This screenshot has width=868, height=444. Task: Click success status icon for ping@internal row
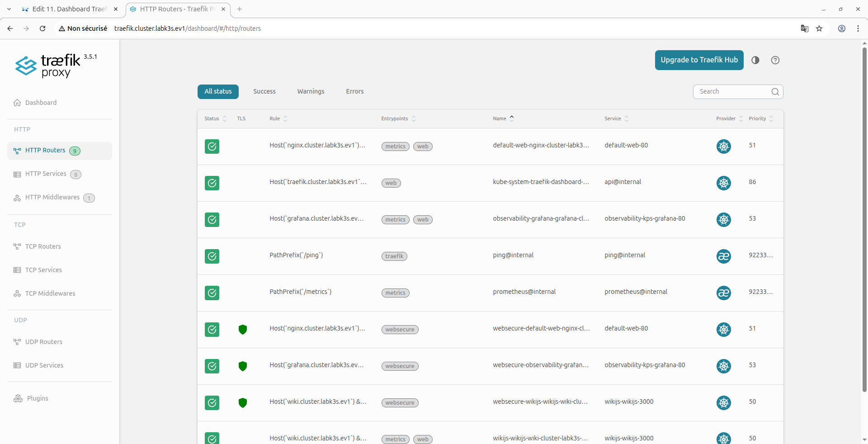pos(212,256)
